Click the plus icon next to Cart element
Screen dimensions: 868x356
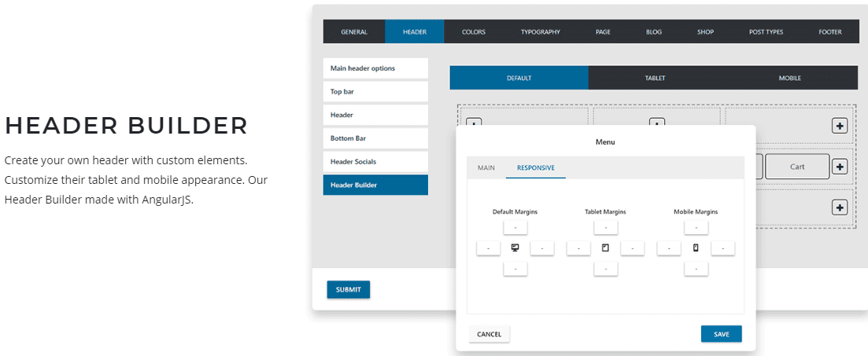840,167
